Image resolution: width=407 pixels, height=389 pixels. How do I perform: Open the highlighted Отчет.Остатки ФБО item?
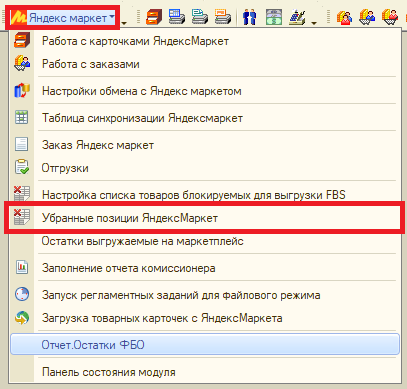click(205, 344)
